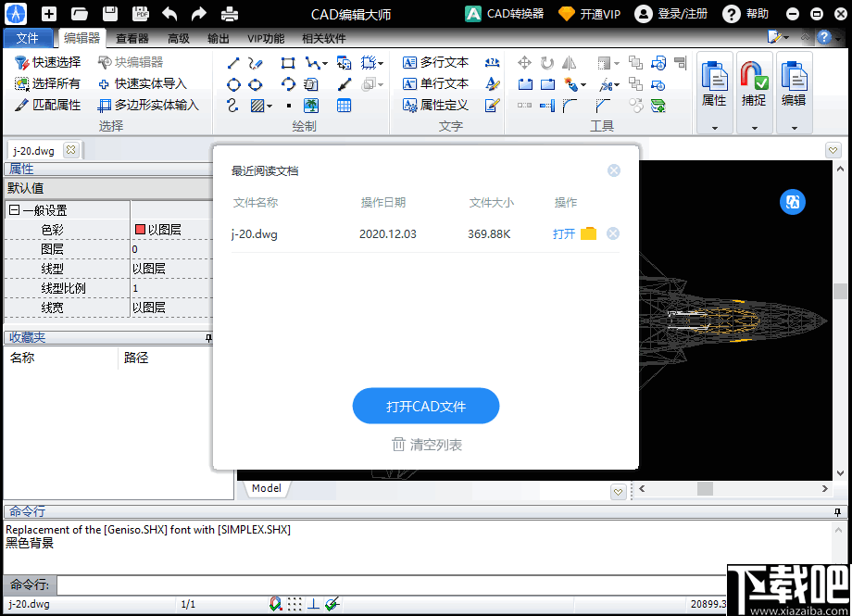The image size is (852, 616).
Task: Switch to the 查看器 viewer tab
Action: click(x=132, y=38)
